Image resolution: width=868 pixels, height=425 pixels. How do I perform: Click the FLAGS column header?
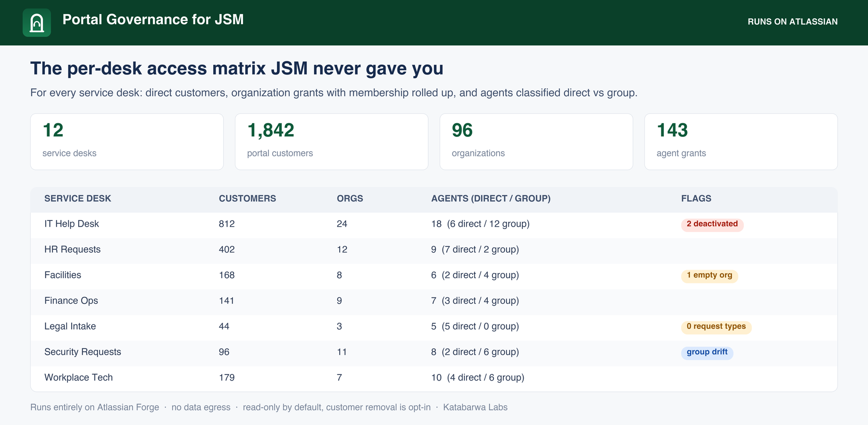coord(696,198)
